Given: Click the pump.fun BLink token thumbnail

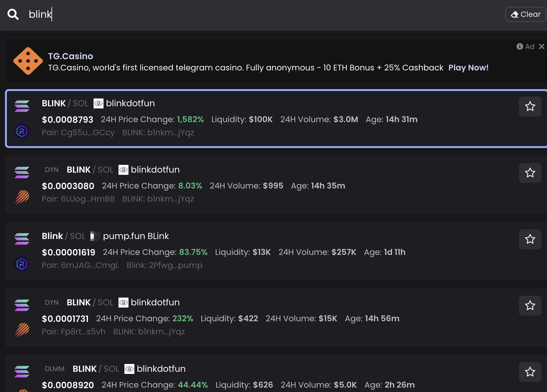Looking at the screenshot, I should pos(95,236).
